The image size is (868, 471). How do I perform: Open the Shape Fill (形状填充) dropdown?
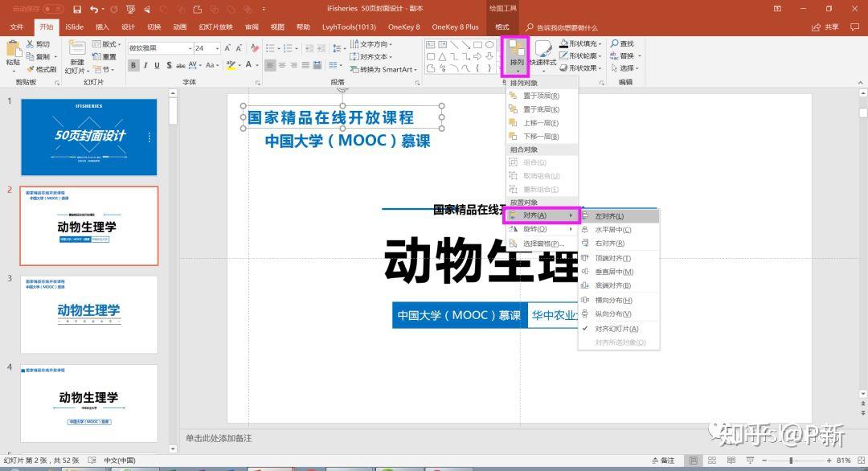[581, 43]
